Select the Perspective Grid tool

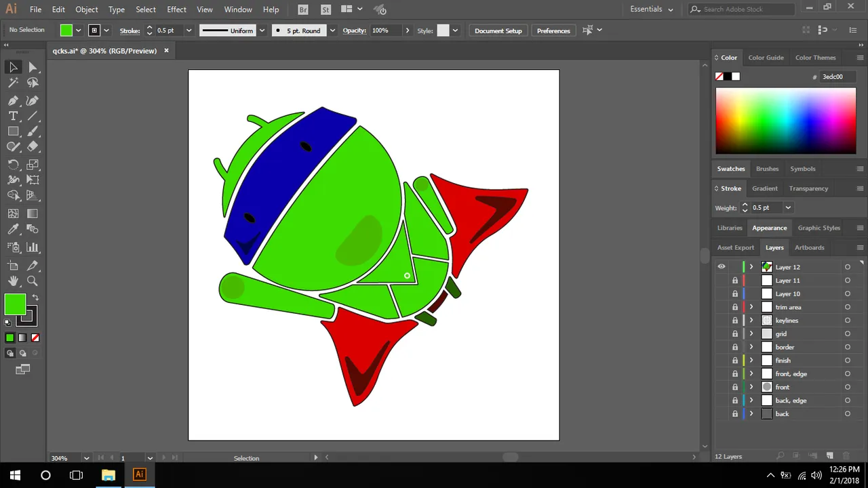[33, 196]
